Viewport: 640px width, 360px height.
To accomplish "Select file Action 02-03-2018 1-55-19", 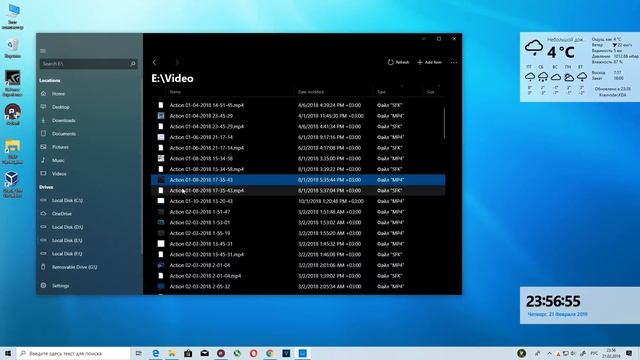I will tap(298, 233).
